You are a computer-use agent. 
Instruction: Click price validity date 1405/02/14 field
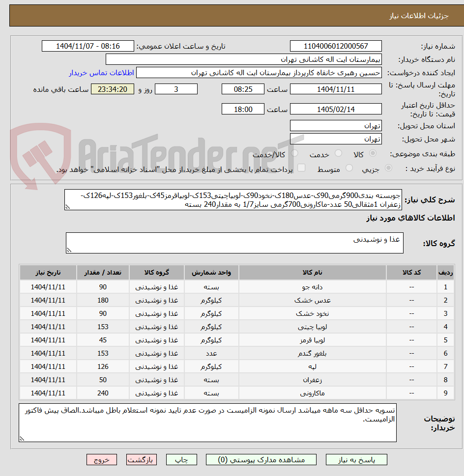[x=336, y=109]
